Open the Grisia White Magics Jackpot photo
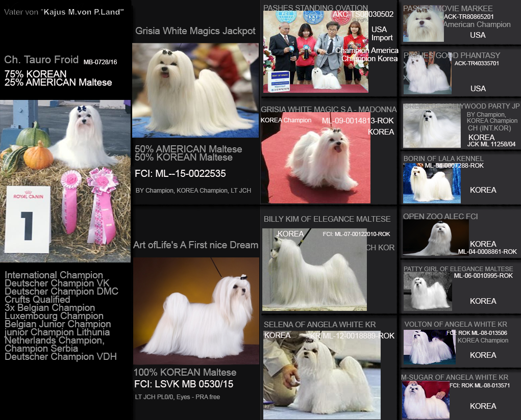 coord(195,90)
